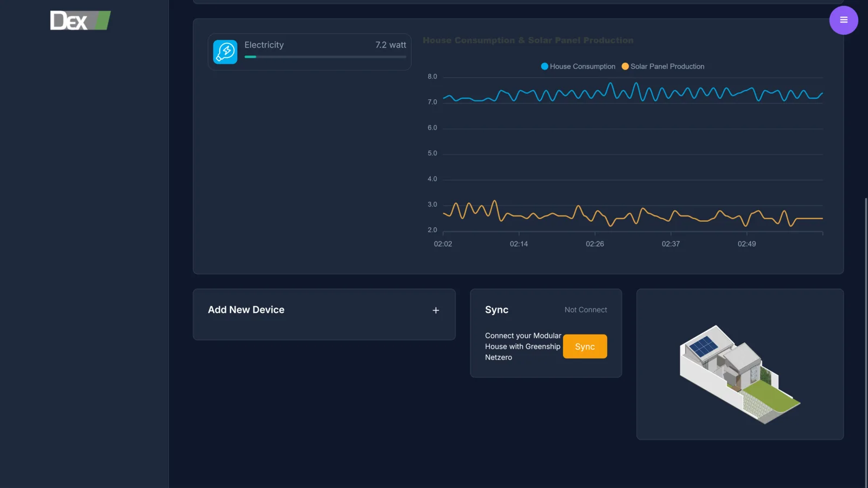This screenshot has width=868, height=488.
Task: Click the 2.0 y-axis label
Action: [432, 230]
